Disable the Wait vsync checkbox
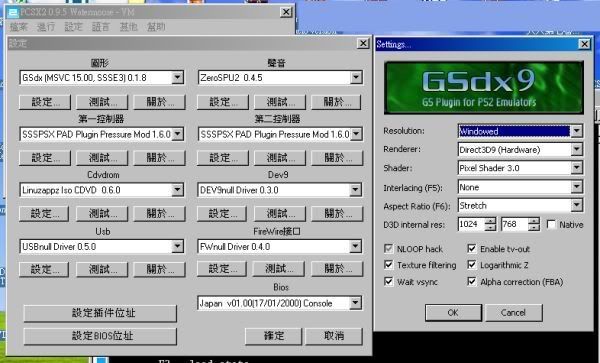Image resolution: width=600 pixels, height=363 pixels. point(388,282)
